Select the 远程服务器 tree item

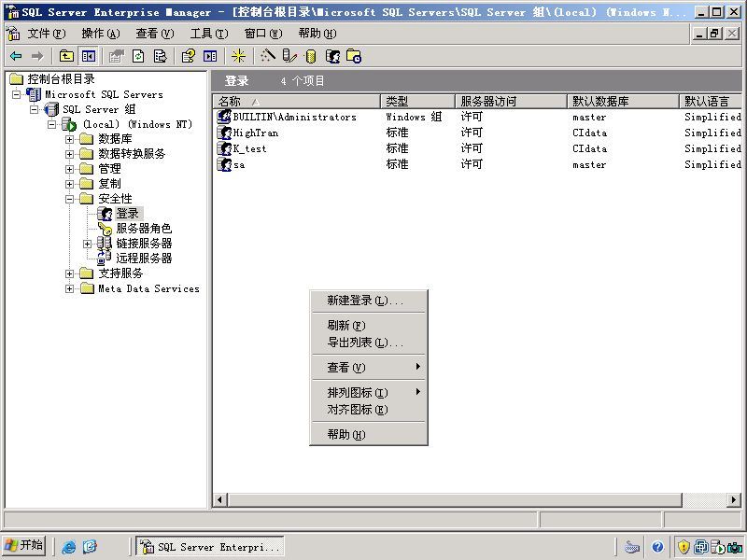[144, 259]
